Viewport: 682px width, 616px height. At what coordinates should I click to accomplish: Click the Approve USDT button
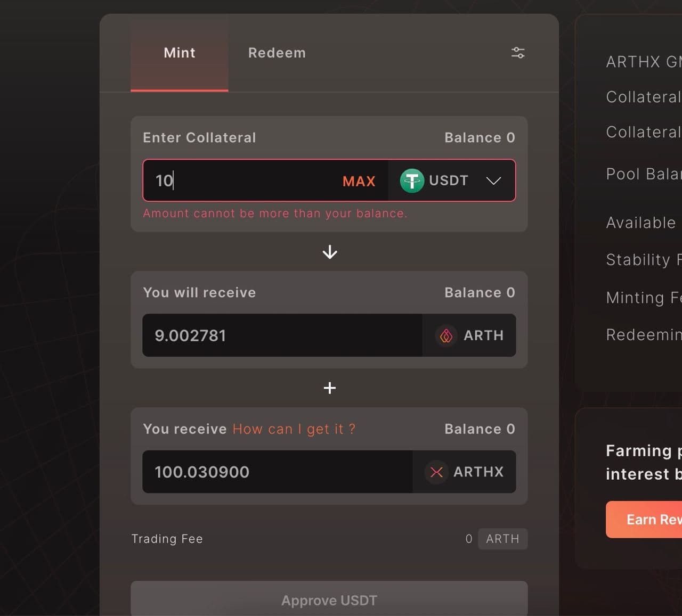point(329,599)
